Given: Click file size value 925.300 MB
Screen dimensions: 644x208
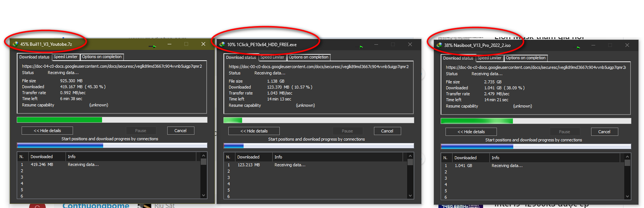Looking at the screenshot, I should [x=71, y=80].
